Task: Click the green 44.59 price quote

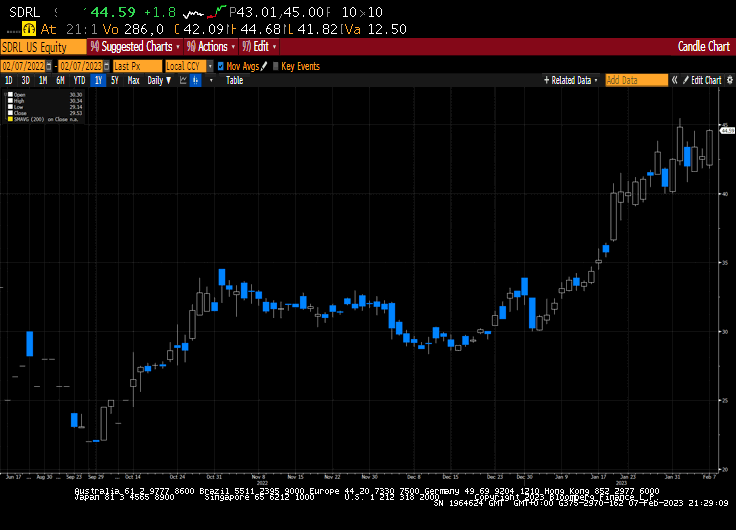Action: click(x=113, y=12)
